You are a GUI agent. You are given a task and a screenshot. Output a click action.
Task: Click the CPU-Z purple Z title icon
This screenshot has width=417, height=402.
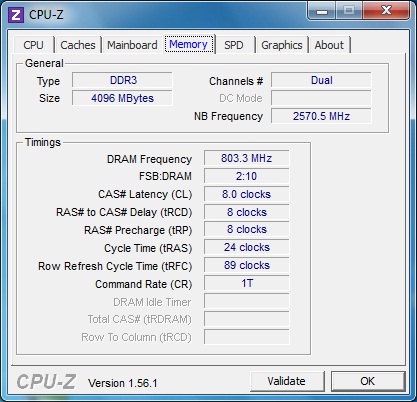[16, 15]
